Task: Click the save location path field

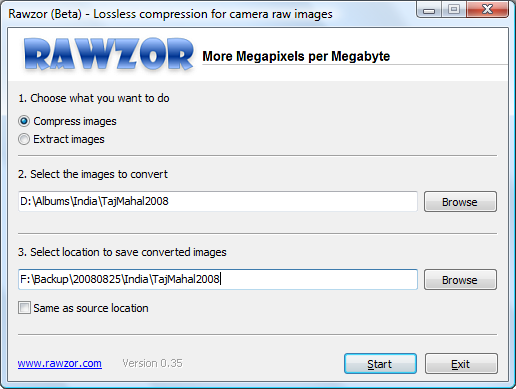Action: 218,279
